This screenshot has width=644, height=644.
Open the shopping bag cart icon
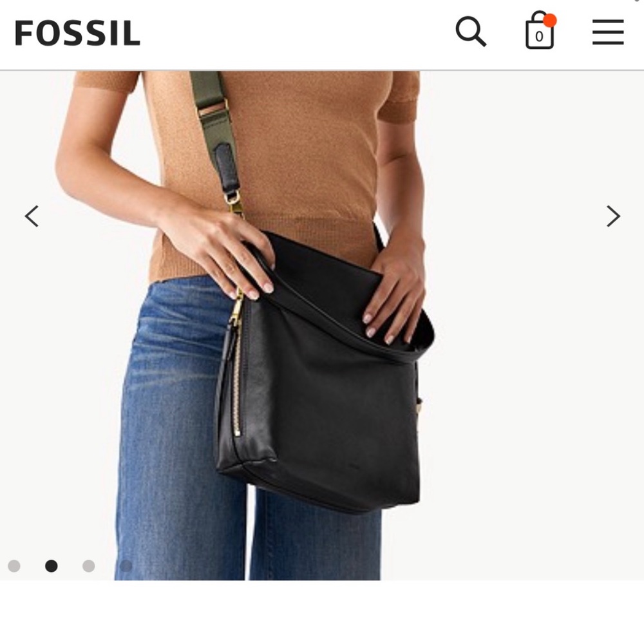pos(540,30)
